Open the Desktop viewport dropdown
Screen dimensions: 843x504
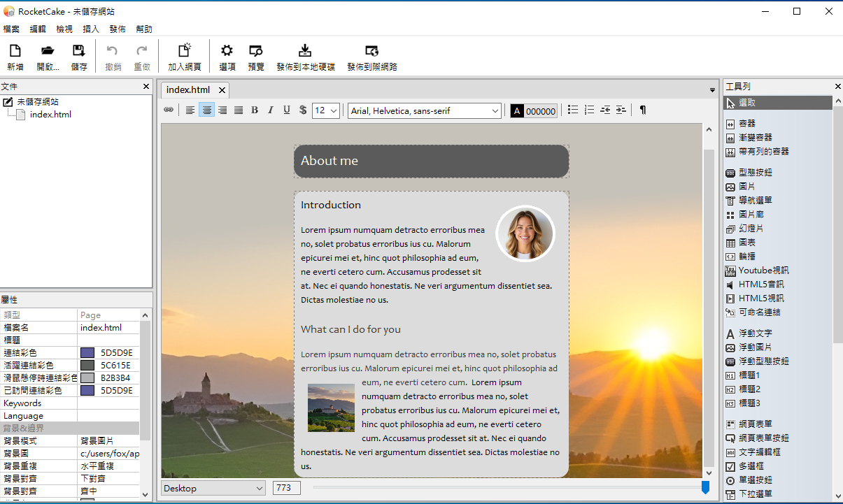[x=213, y=488]
